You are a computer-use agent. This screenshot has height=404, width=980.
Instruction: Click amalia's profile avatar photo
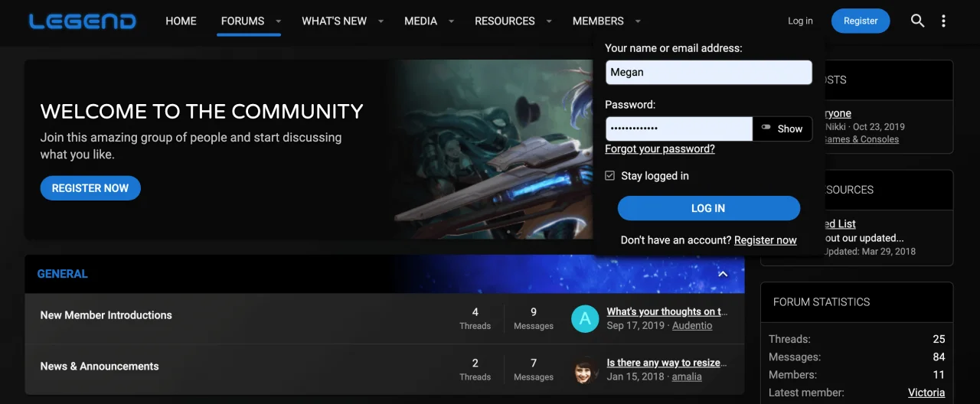click(585, 370)
